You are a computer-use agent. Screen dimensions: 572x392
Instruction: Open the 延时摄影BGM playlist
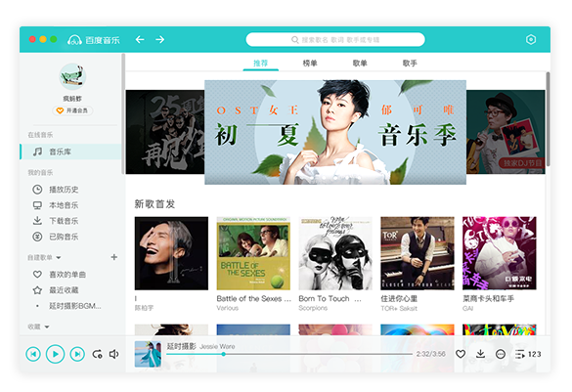74,306
